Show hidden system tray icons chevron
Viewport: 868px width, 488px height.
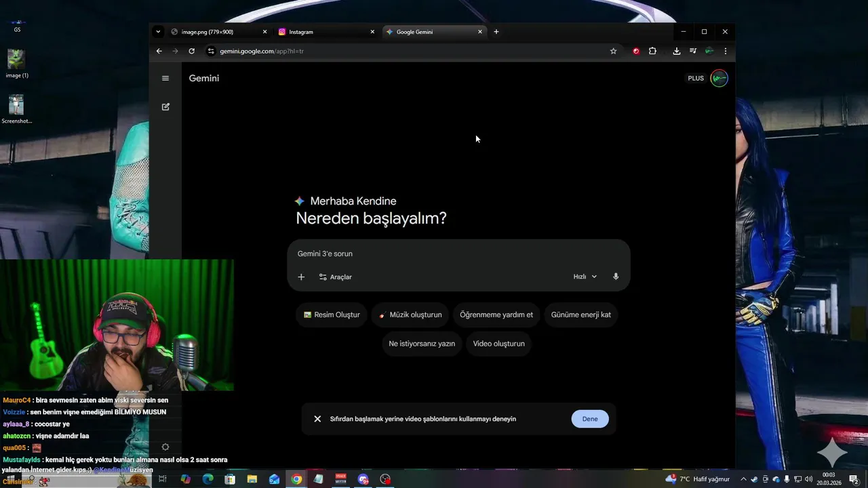(x=743, y=479)
